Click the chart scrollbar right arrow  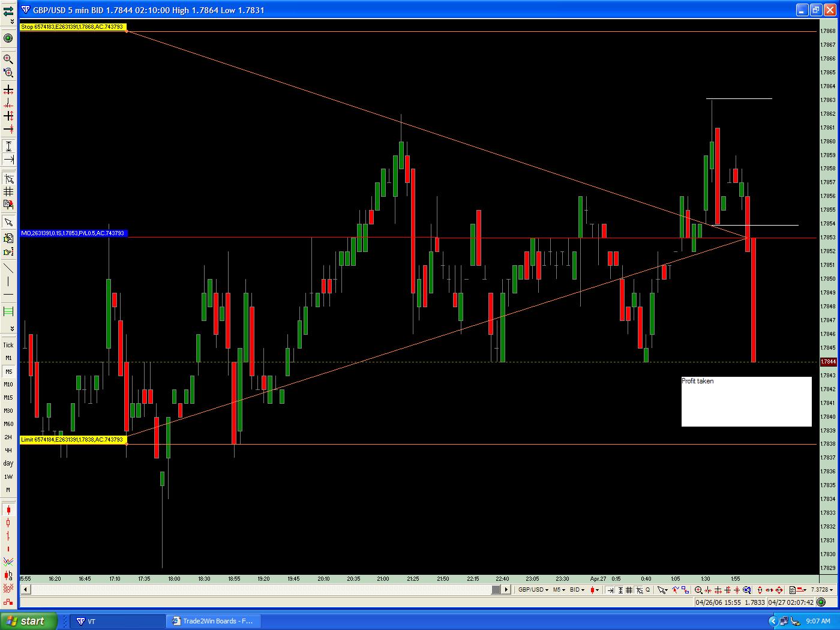pos(506,590)
